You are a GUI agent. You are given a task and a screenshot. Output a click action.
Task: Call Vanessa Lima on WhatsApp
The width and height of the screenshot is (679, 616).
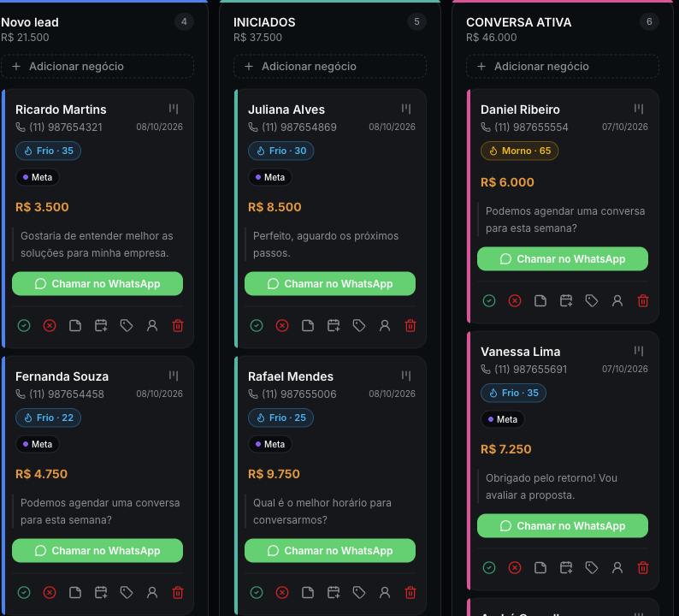click(563, 526)
